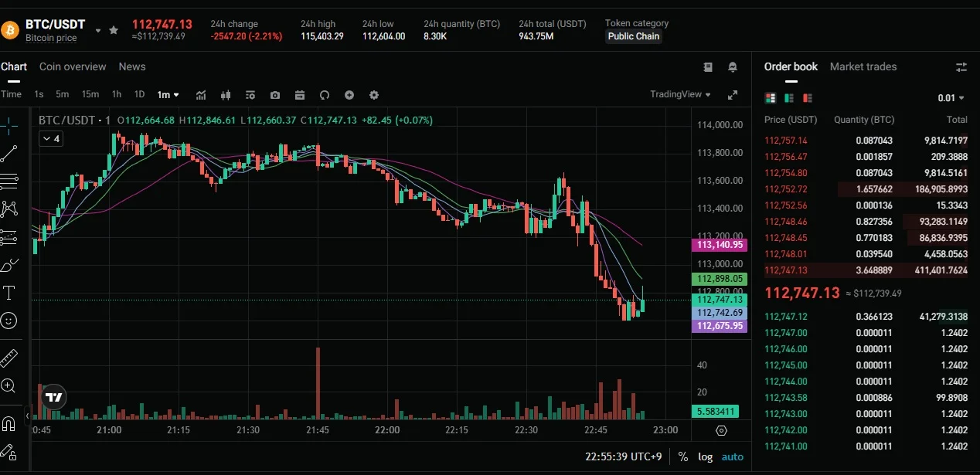Select the trend line drawing tool
The width and height of the screenshot is (980, 475).
pyautogui.click(x=9, y=154)
